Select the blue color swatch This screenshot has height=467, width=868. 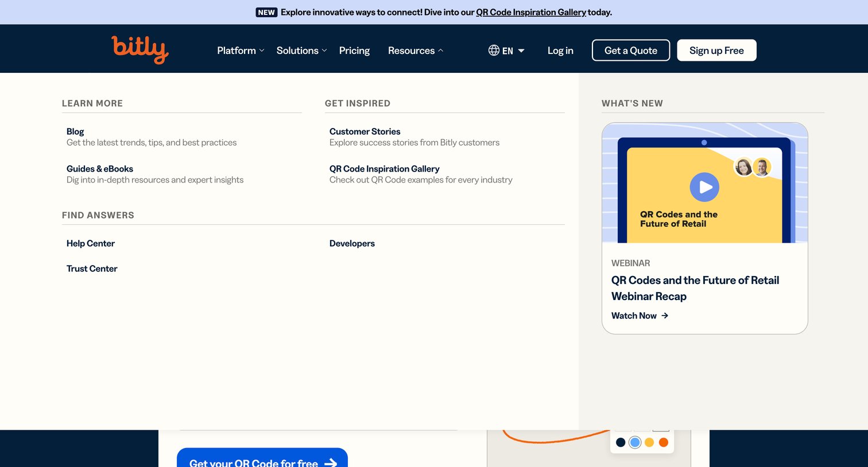[635, 442]
